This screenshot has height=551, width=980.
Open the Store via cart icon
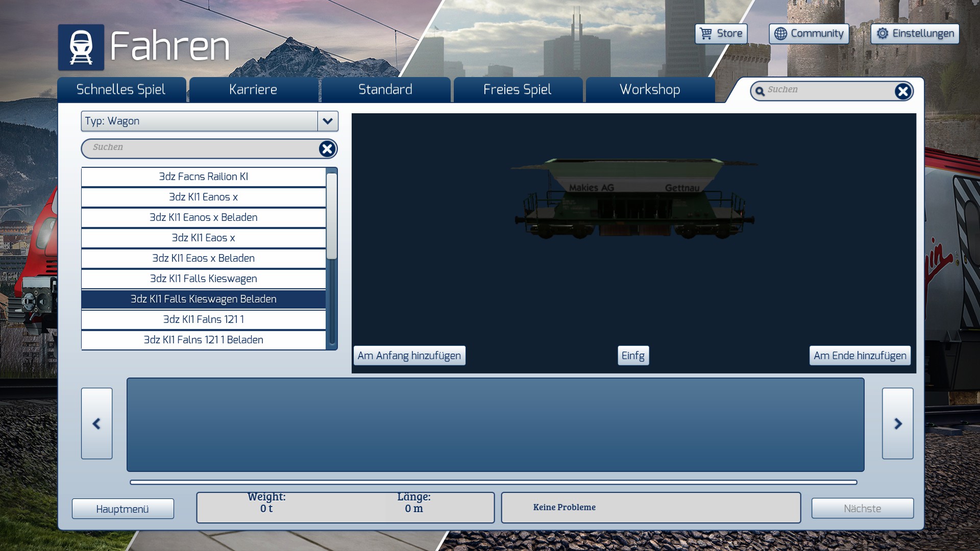[706, 34]
